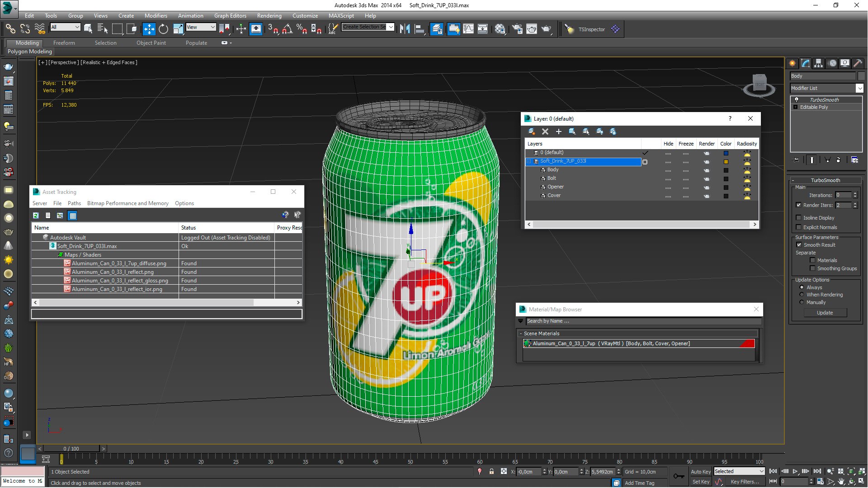The width and height of the screenshot is (868, 488).
Task: Collapse the Soft_Drink_7UP_033l layer
Action: 528,161
